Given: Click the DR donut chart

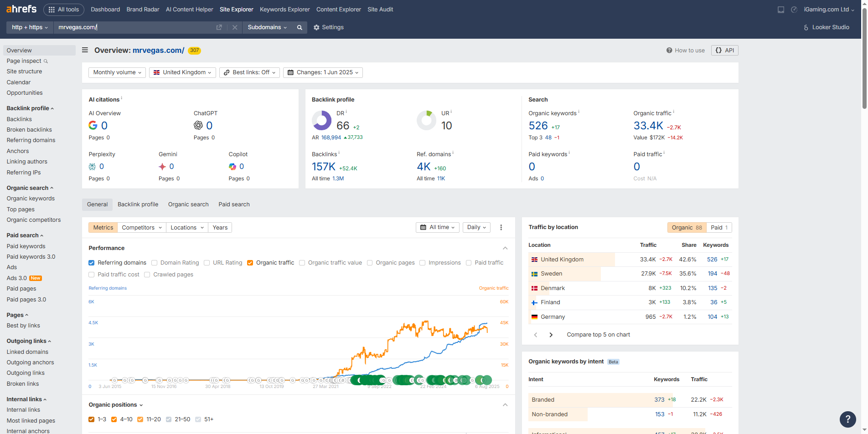Looking at the screenshot, I should (322, 121).
